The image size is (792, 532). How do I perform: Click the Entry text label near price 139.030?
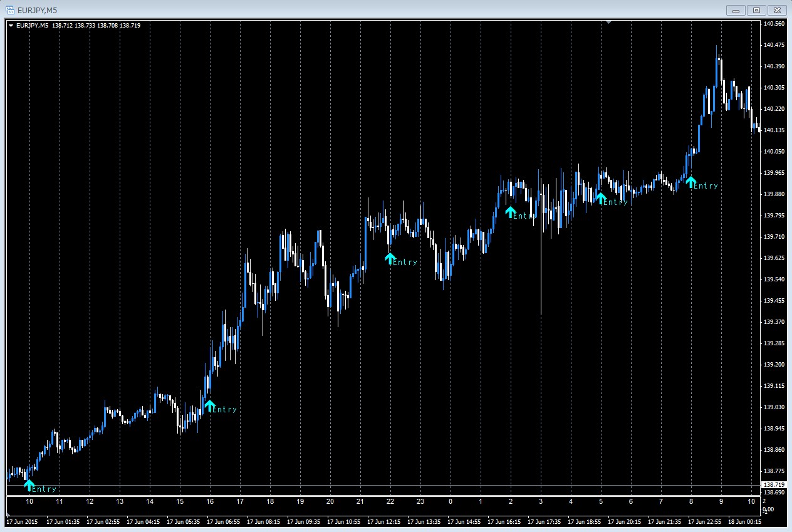coord(225,410)
